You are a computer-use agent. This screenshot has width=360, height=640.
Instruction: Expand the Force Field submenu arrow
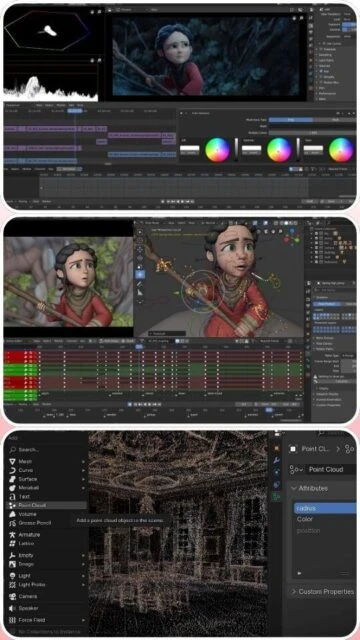pos(84,620)
